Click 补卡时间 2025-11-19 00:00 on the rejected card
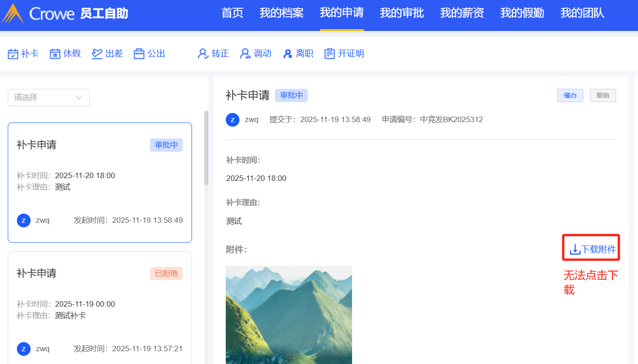Screen dimensions: 638x364 tap(66, 304)
